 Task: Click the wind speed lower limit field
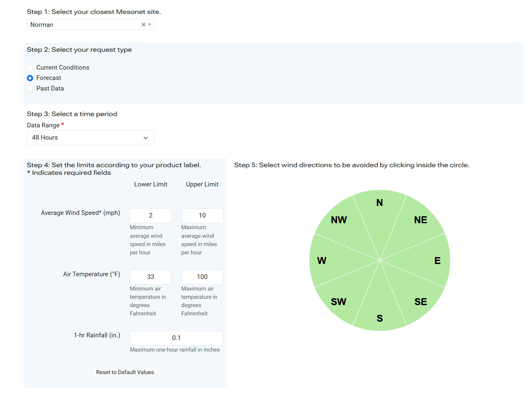151,216
